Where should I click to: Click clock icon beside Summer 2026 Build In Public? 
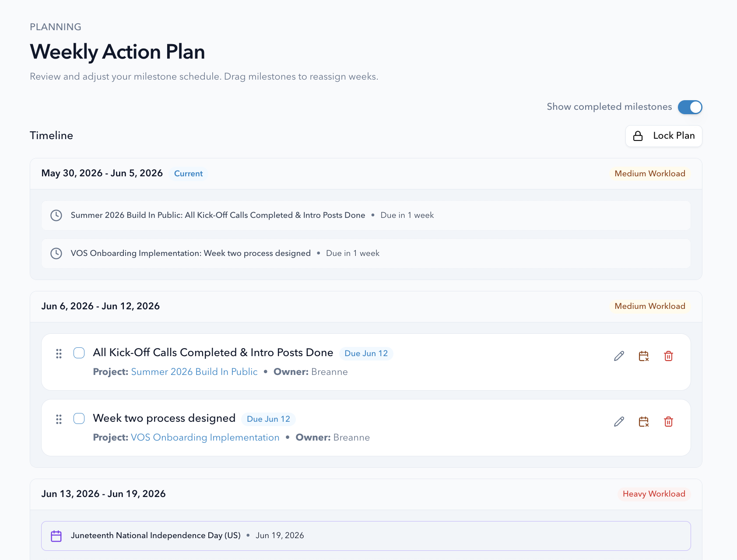click(56, 215)
